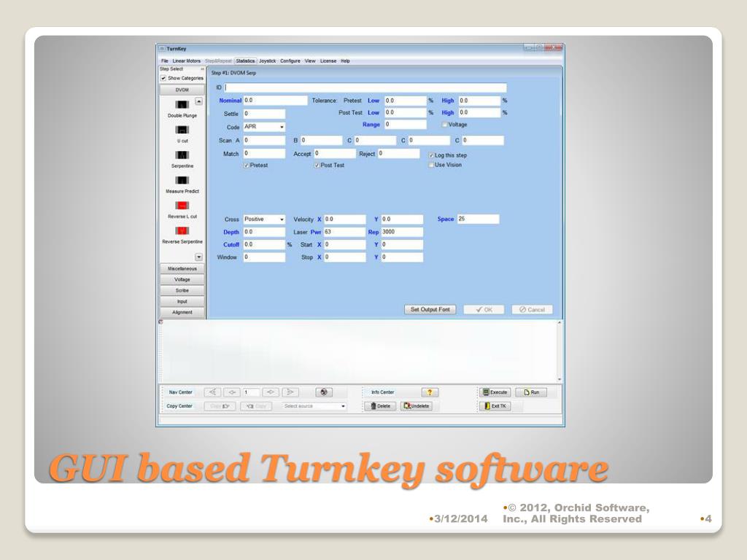747x560 pixels.
Task: Click the Nav Center globe icon button
Action: (322, 392)
